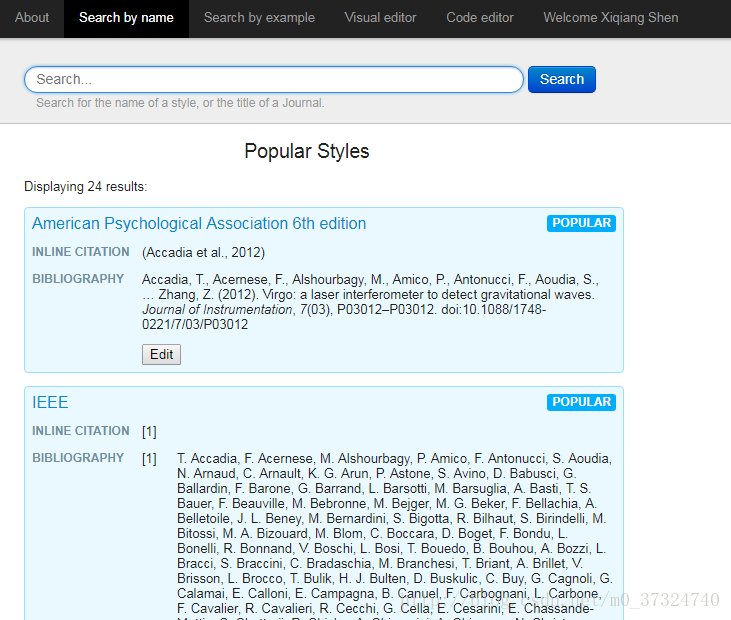The height and width of the screenshot is (620, 731).
Task: Click Edit button under APA style
Action: (x=161, y=354)
